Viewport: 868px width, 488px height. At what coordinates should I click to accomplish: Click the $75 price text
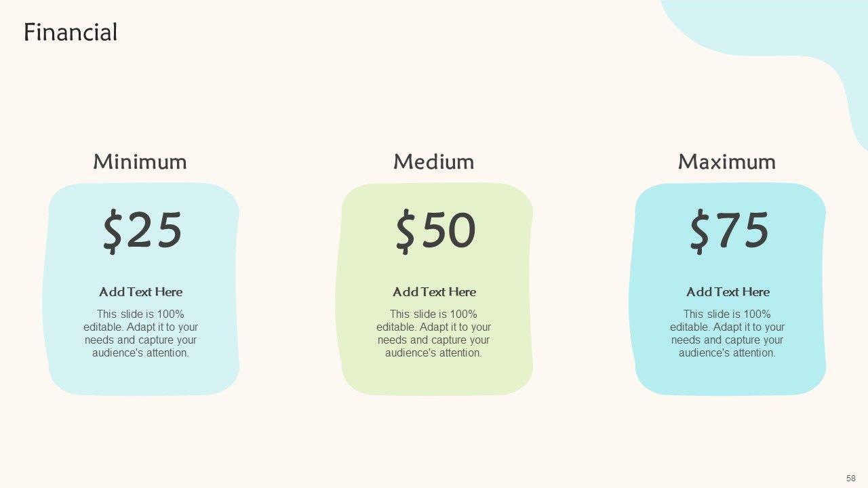(x=730, y=230)
